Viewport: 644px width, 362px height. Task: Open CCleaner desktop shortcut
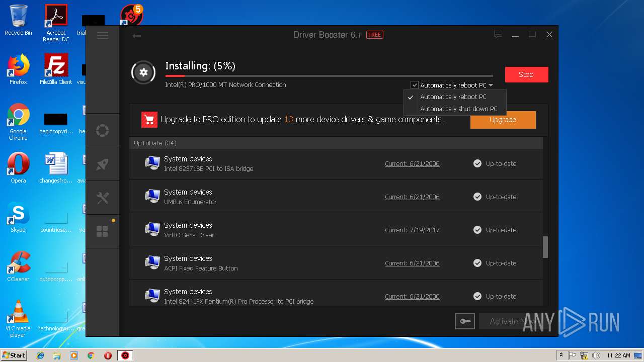pyautogui.click(x=18, y=267)
